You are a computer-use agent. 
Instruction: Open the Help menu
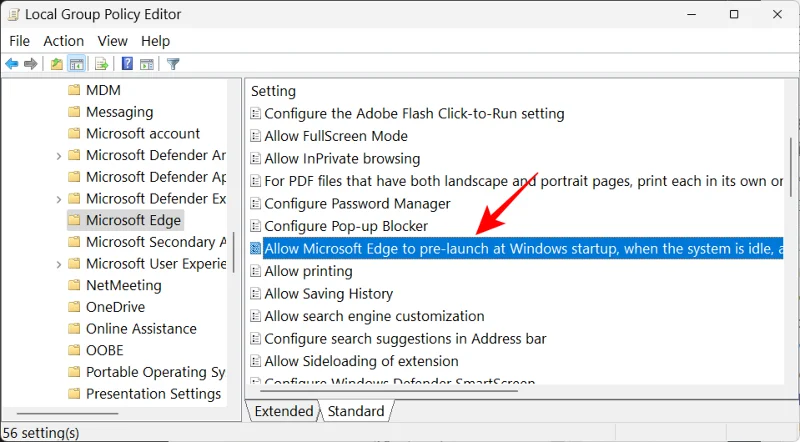(155, 41)
